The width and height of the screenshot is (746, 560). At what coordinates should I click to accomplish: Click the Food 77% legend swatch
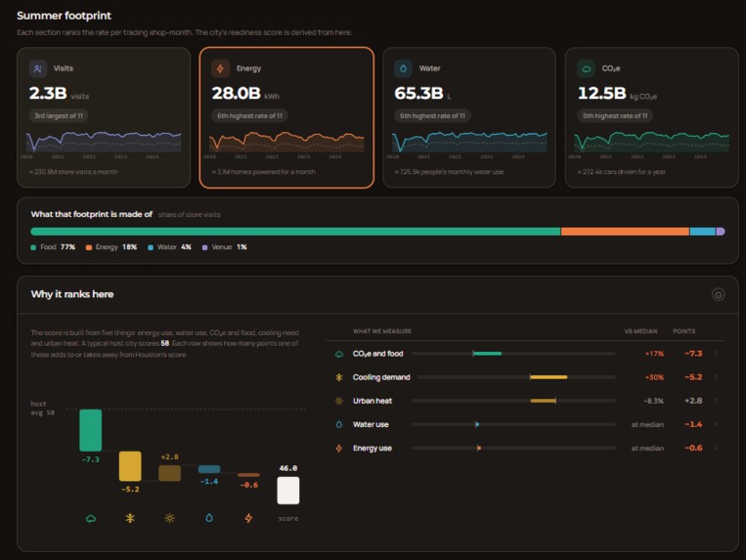click(x=33, y=247)
